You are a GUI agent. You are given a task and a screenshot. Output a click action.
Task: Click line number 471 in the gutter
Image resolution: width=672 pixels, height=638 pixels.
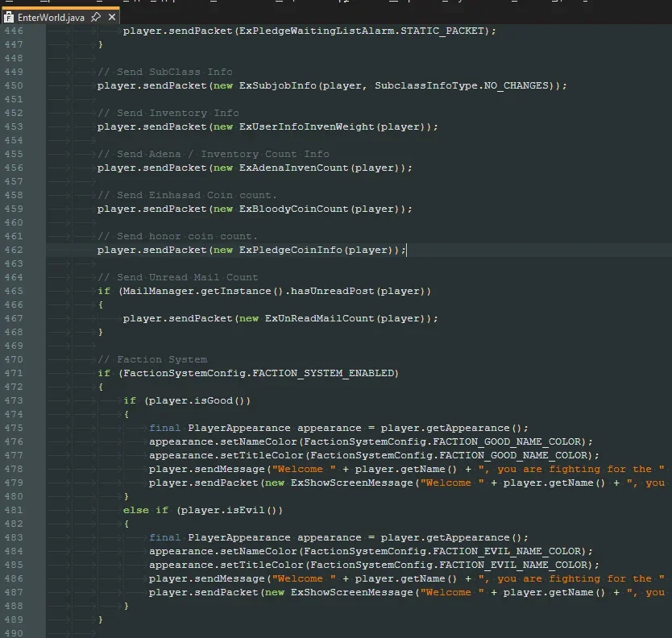coord(14,373)
